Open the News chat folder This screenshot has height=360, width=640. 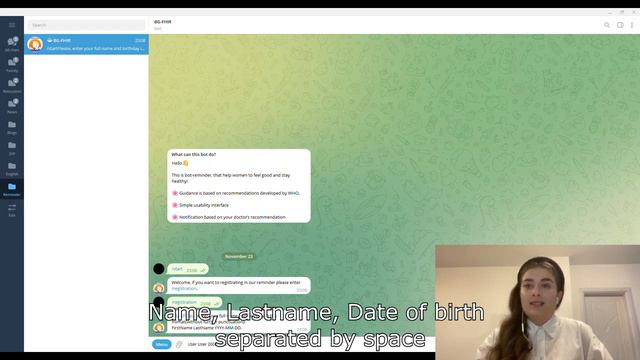click(x=12, y=106)
